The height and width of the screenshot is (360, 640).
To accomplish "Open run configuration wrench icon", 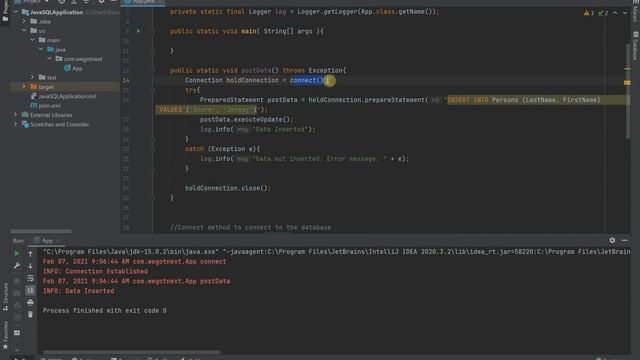I will pyautogui.click(x=17, y=266).
